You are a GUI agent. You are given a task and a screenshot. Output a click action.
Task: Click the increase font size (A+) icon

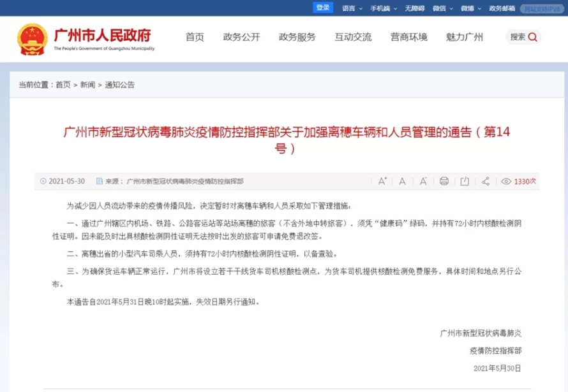click(382, 181)
